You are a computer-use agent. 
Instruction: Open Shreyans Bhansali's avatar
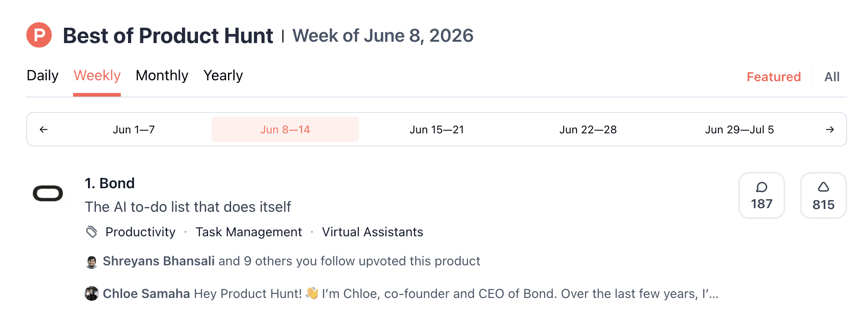(92, 262)
